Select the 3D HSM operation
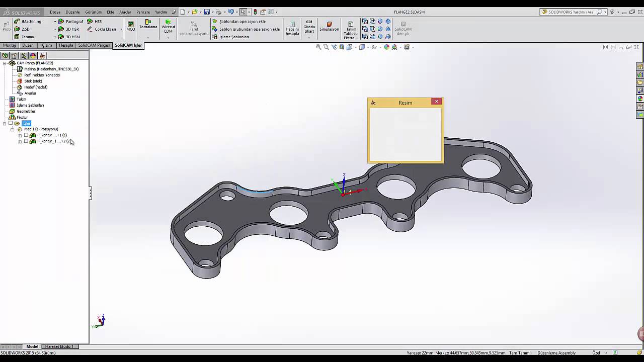Image resolution: width=644 pixels, height=362 pixels. click(69, 37)
